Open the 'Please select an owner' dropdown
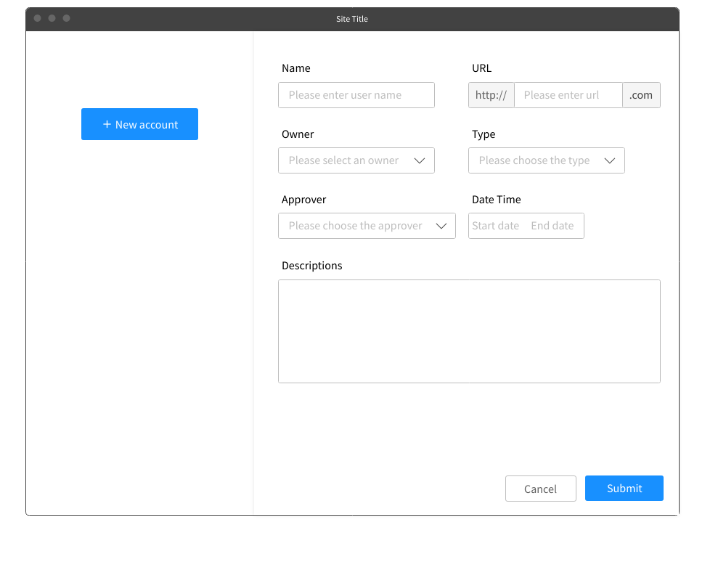Image resolution: width=726 pixels, height=588 pixels. point(348,160)
